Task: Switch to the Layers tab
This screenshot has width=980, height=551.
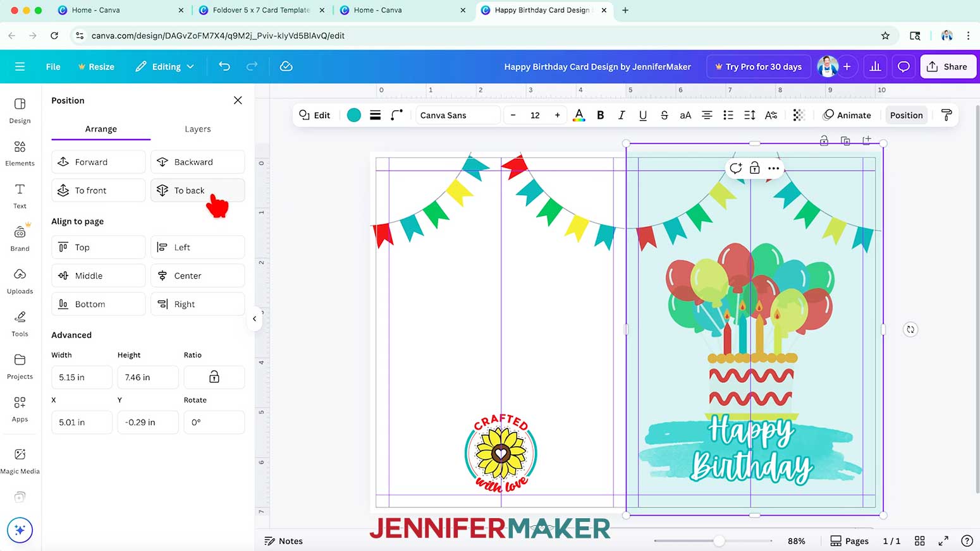Action: pyautogui.click(x=198, y=129)
